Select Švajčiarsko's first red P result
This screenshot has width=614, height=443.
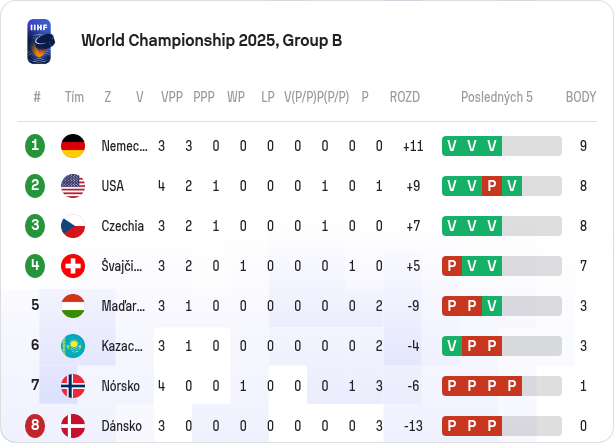[x=452, y=266]
